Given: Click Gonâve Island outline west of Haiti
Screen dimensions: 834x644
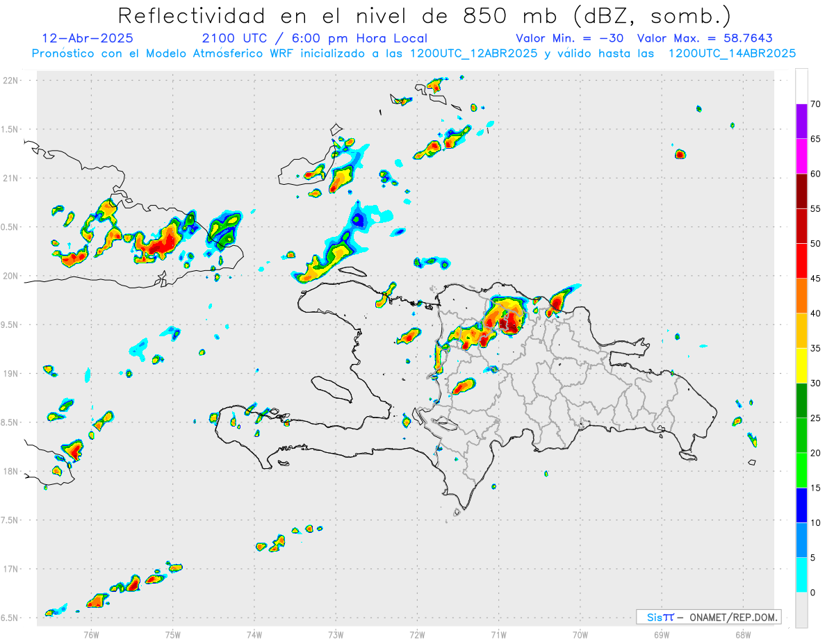Looking at the screenshot, I should click(x=332, y=388).
